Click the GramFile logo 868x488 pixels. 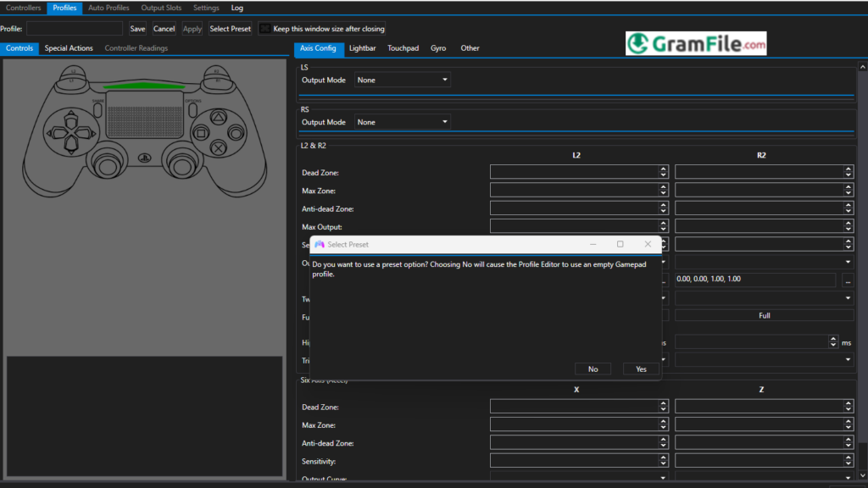(695, 42)
